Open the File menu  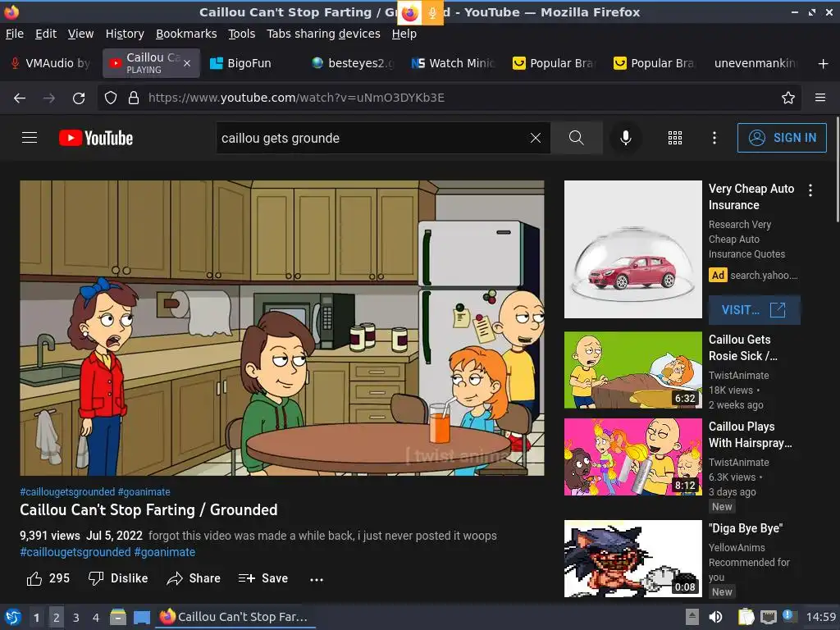(x=15, y=34)
